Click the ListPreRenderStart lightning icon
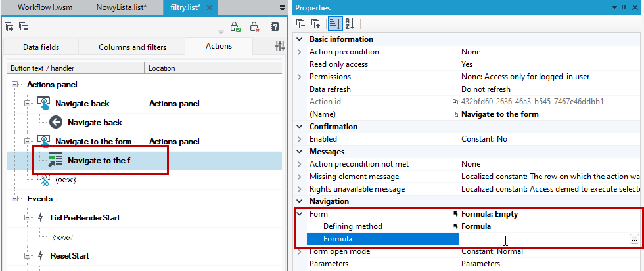Image resolution: width=644 pixels, height=271 pixels. click(x=40, y=218)
